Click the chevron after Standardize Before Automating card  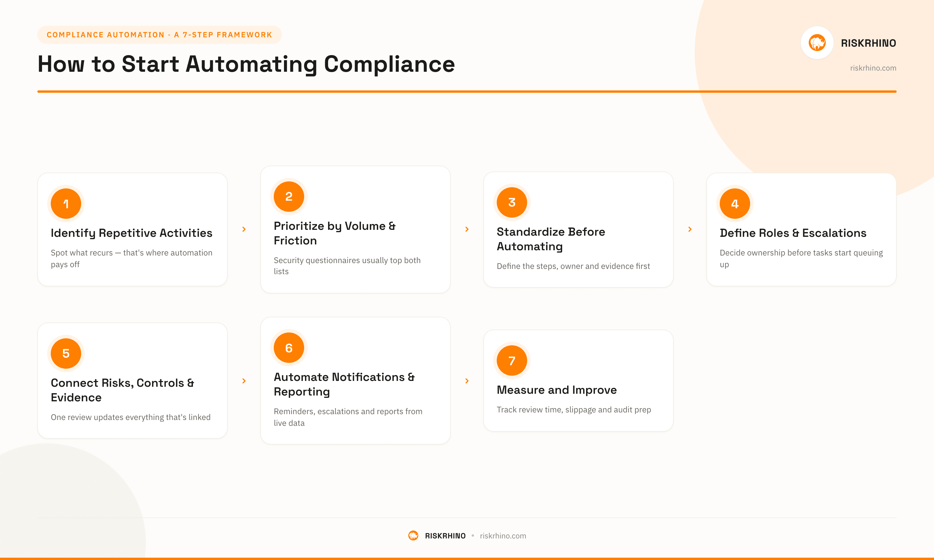[x=690, y=230]
